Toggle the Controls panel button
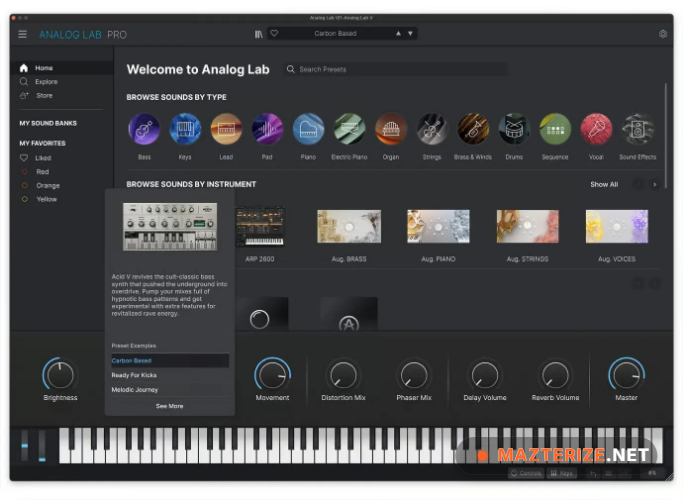Screen dimensions: 683x500 tap(526, 473)
